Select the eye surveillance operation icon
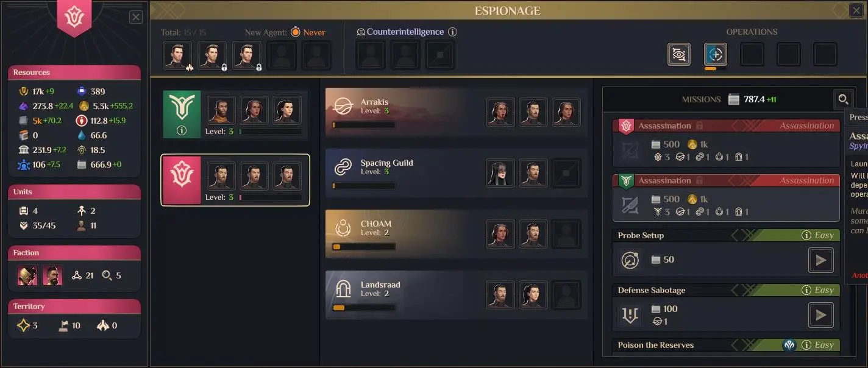The image size is (868, 368). (679, 54)
